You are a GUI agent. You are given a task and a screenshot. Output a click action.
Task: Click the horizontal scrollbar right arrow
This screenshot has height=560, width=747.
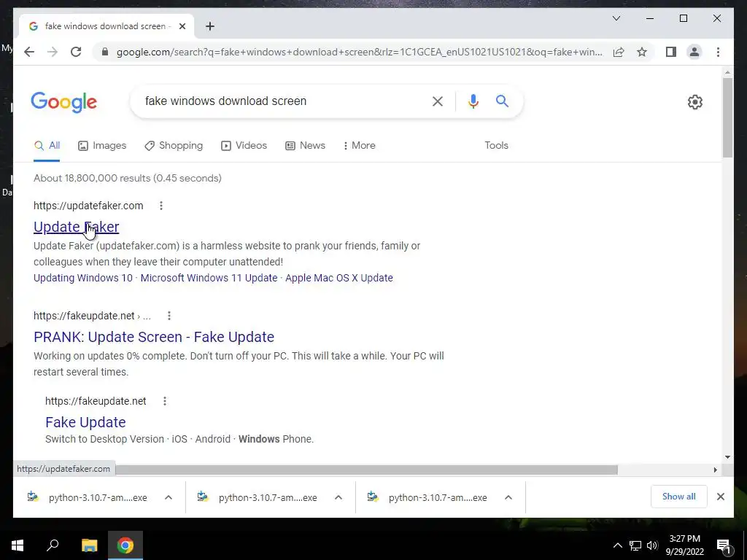tap(715, 470)
